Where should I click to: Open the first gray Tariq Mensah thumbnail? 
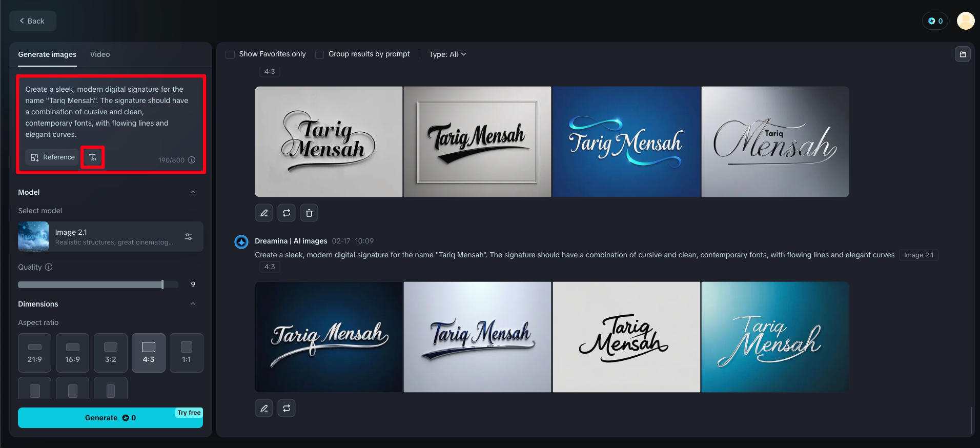329,141
